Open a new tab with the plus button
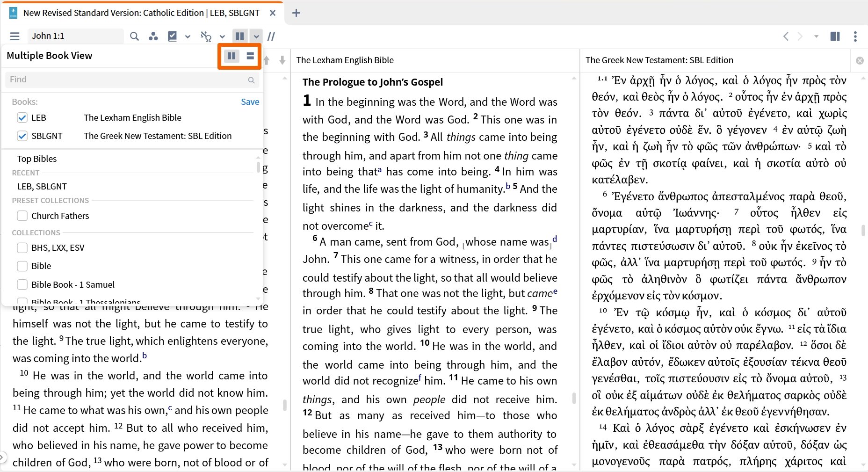 [x=296, y=13]
